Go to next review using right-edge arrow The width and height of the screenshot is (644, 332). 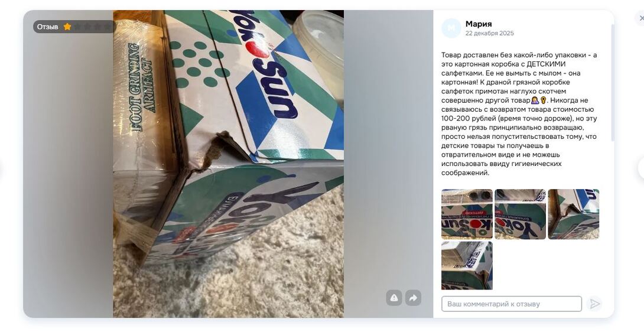click(x=640, y=168)
